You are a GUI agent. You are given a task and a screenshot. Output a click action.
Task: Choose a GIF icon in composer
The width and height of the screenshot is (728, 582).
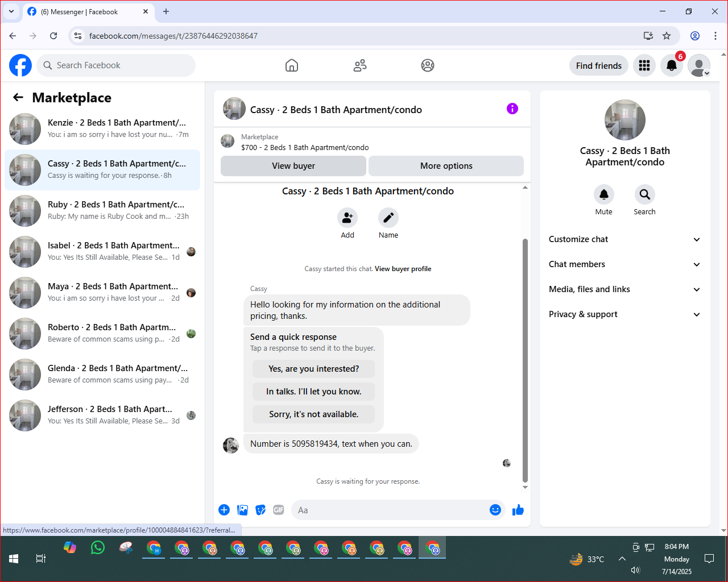(279, 510)
